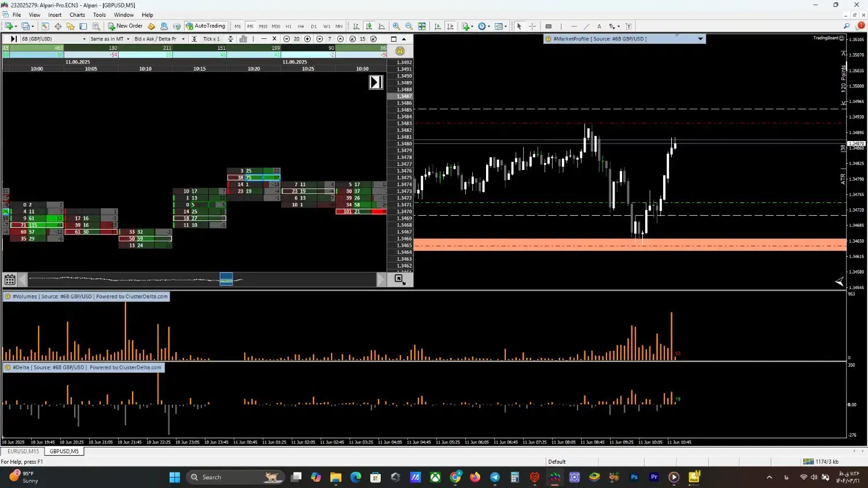Click the New Order button
Image resolution: width=868 pixels, height=488 pixels.
click(x=125, y=26)
